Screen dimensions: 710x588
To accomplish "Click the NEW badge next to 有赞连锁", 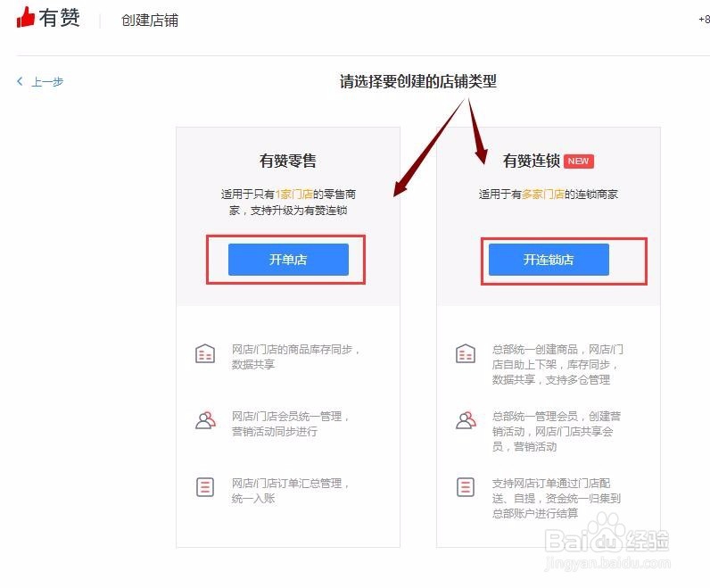I will pos(578,161).
